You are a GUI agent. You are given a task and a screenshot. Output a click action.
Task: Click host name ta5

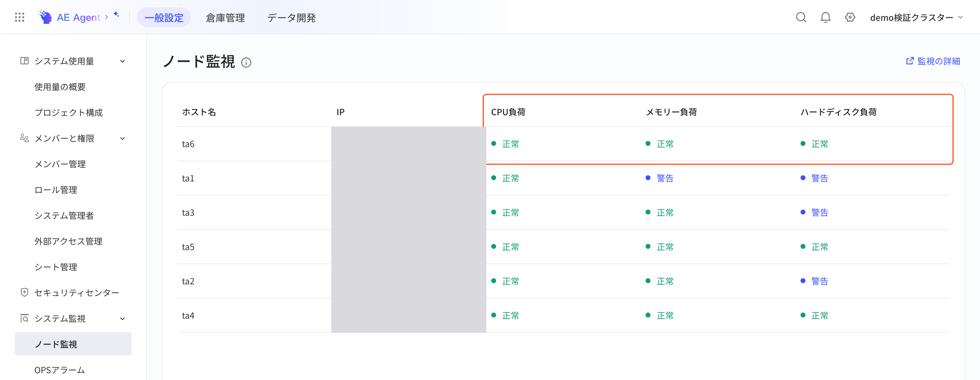(188, 247)
